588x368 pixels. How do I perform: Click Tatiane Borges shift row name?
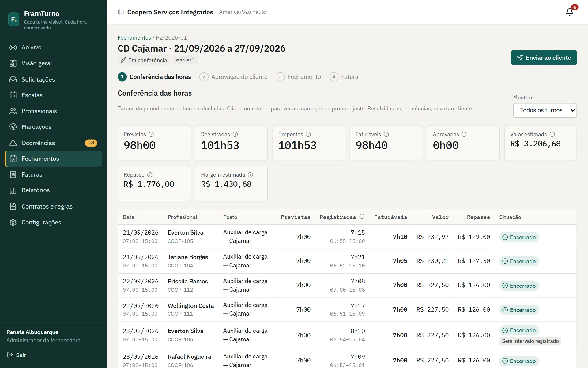(188, 257)
